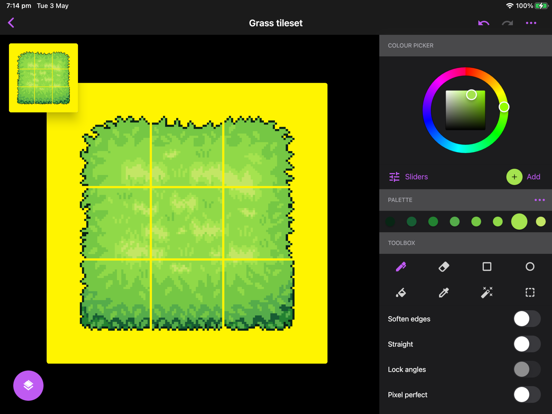Tap the Wi-Fi status icon
The width and height of the screenshot is (552, 414).
tap(509, 6)
